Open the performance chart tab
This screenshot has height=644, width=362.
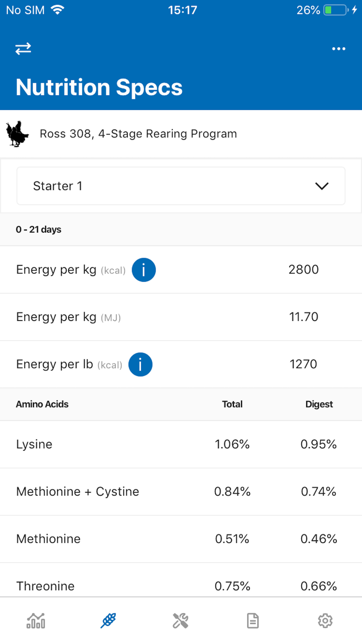[36, 620]
